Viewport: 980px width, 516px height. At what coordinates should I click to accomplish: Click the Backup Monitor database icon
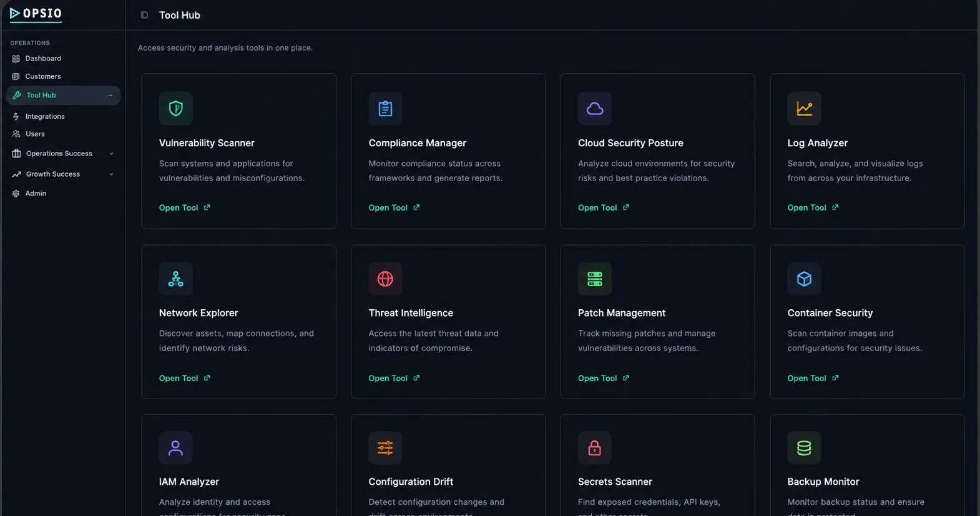(x=804, y=448)
